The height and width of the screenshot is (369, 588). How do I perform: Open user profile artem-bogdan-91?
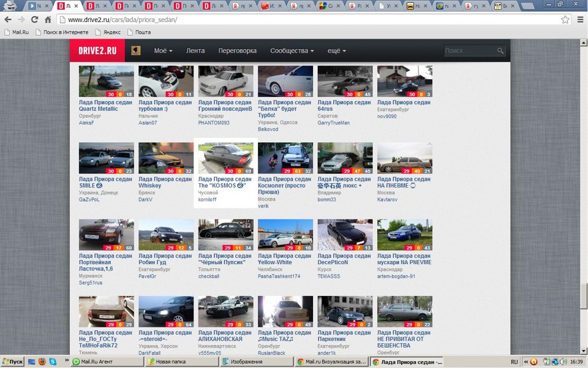[396, 276]
